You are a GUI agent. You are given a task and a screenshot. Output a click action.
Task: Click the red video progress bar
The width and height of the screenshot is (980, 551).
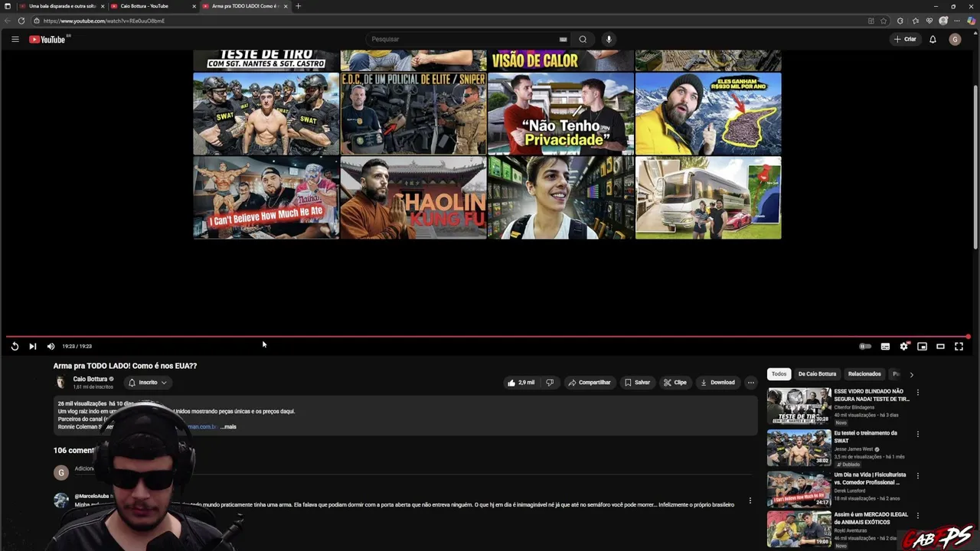487,337
